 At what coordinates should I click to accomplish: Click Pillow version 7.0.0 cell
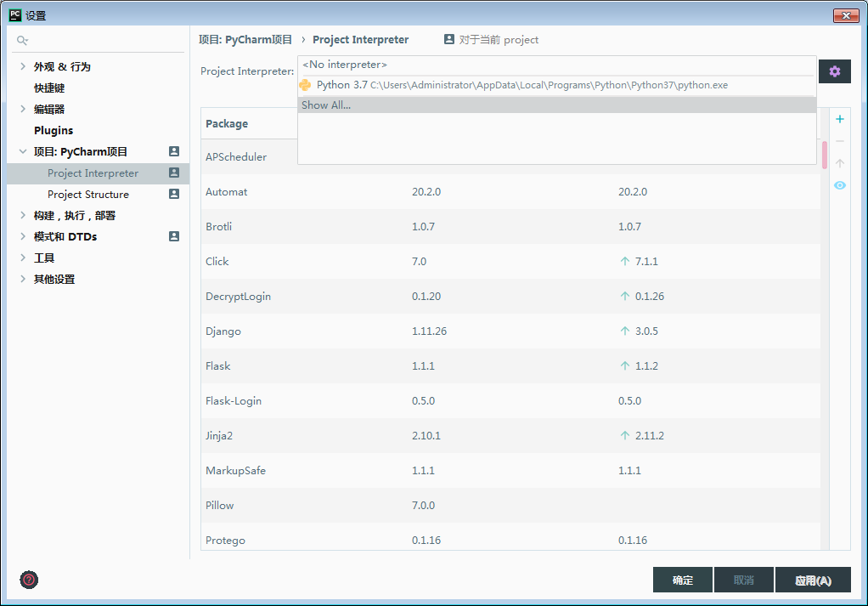coord(423,506)
